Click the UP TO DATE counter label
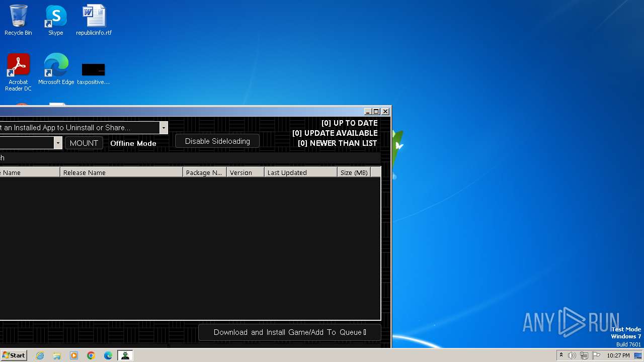Image resolution: width=644 pixels, height=362 pixels. click(349, 123)
